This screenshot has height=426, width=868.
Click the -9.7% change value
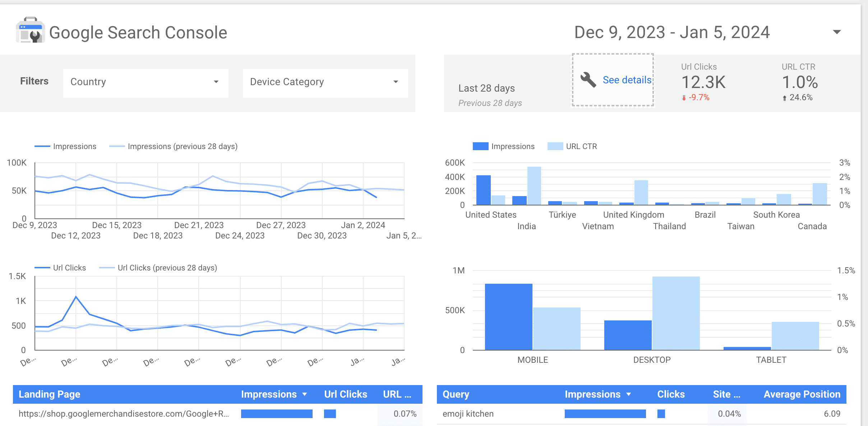(699, 97)
